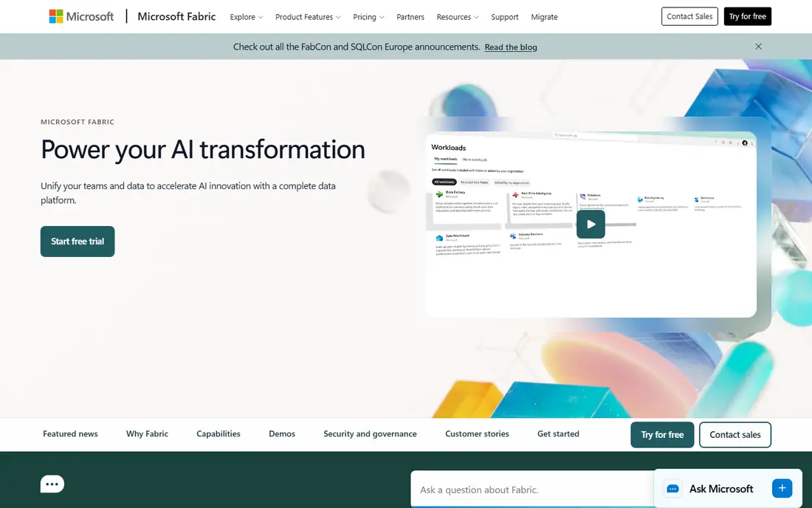
Task: Click the Microsoft logo
Action: coord(81,16)
